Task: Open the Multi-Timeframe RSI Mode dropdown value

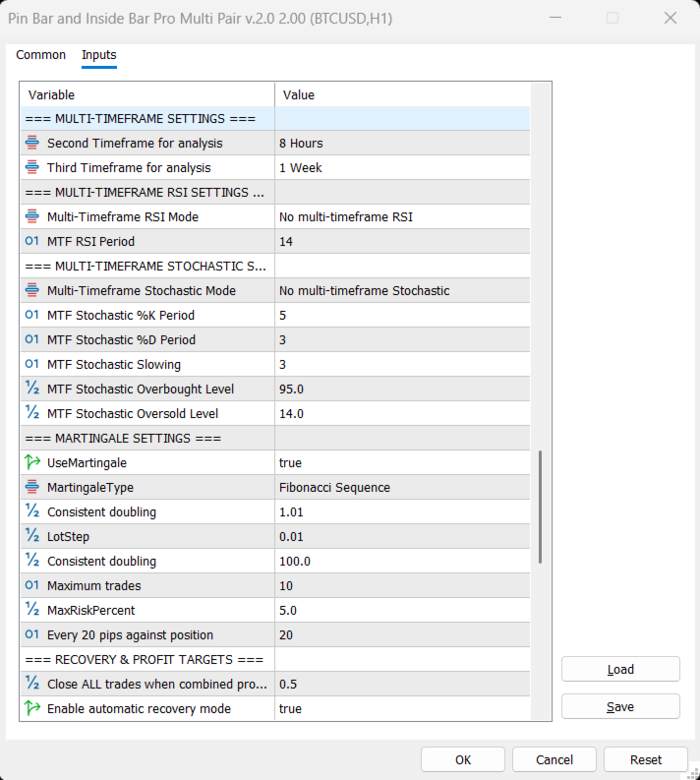Action: (x=403, y=216)
